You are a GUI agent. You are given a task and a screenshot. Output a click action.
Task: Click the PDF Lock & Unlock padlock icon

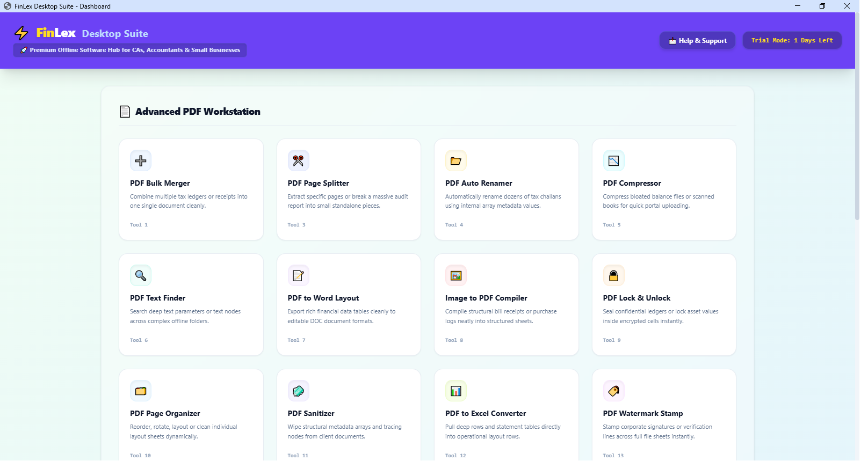point(613,275)
